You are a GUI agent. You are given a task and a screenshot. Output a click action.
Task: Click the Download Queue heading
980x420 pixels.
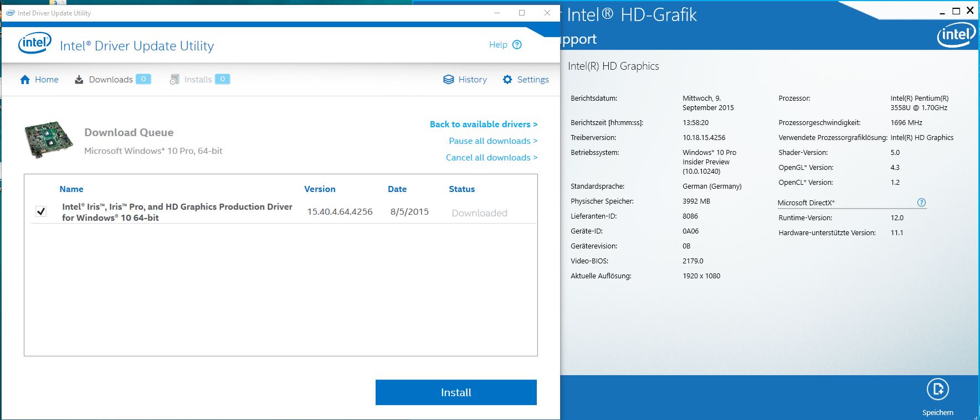click(x=129, y=132)
